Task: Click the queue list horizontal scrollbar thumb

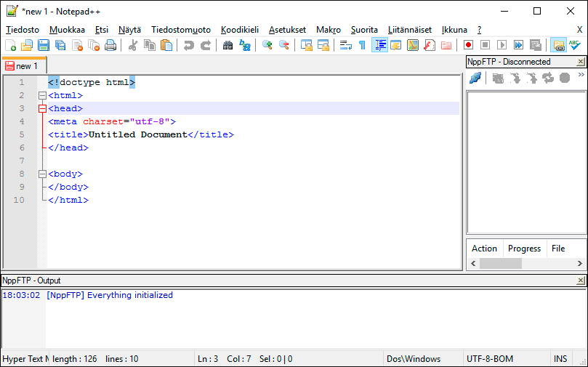Action: coord(501,264)
